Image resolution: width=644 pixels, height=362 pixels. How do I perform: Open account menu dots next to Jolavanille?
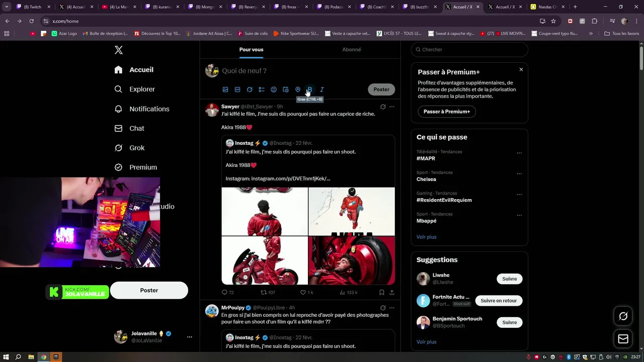190,337
